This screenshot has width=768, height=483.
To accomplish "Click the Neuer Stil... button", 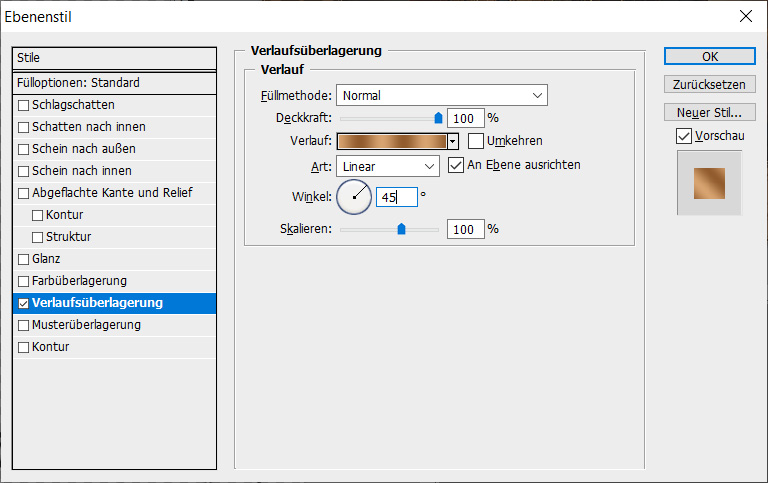I will pos(710,112).
